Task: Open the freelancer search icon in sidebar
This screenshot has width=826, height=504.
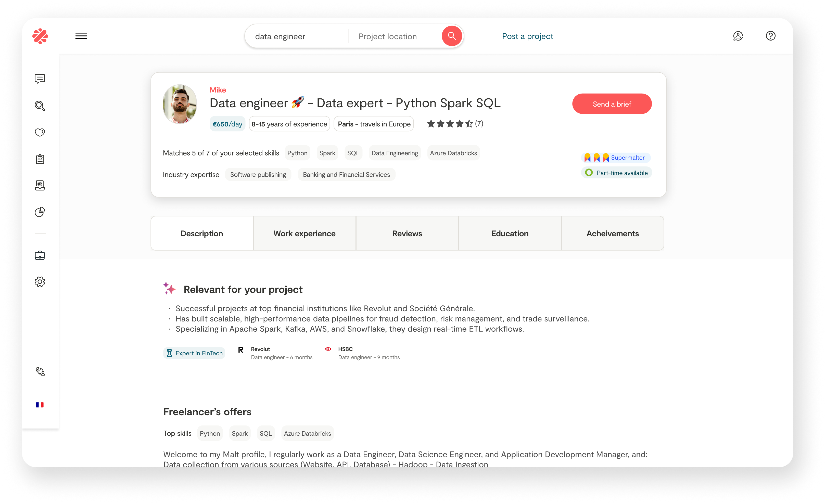Action: pos(40,106)
